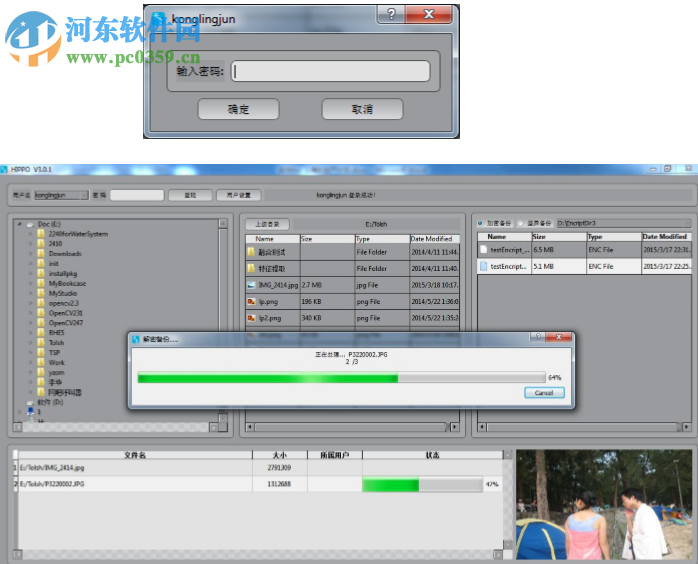Select the 加密备份 radio button
The width and height of the screenshot is (698, 564).
tap(480, 223)
